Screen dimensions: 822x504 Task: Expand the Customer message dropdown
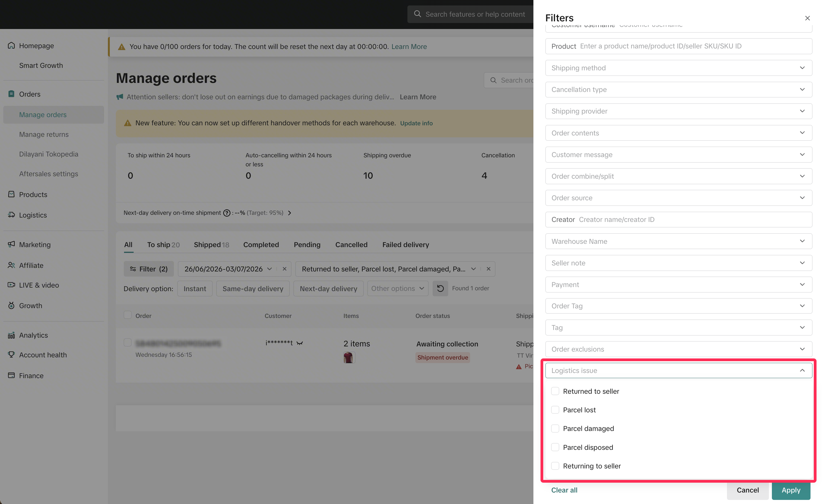tap(679, 154)
